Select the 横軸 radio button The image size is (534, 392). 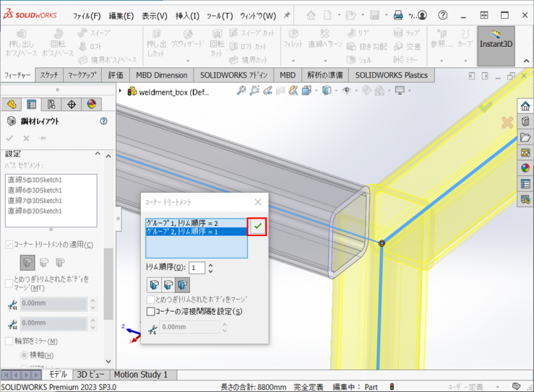tap(23, 355)
